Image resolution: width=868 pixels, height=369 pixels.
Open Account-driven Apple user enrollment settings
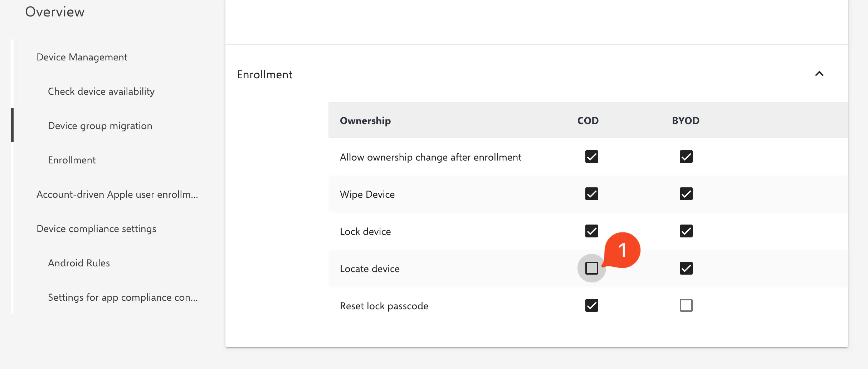click(x=117, y=195)
